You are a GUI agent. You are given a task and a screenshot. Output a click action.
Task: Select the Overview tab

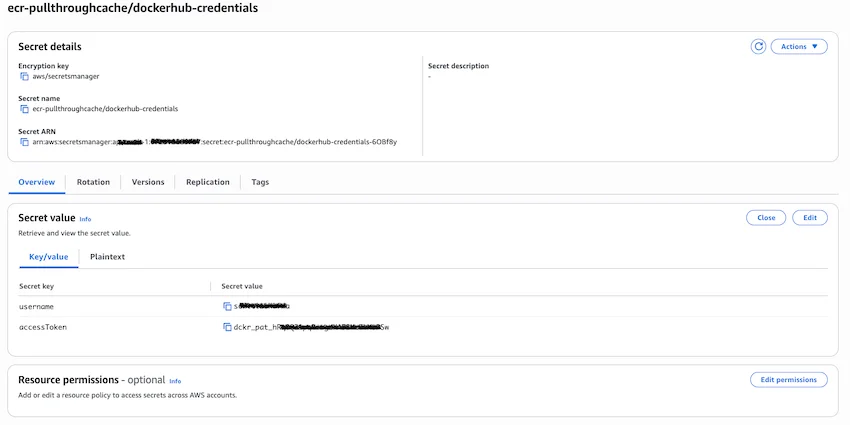[36, 182]
